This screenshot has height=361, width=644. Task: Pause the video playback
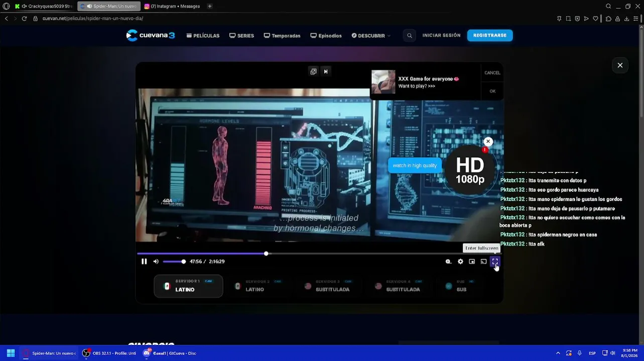coord(144,261)
